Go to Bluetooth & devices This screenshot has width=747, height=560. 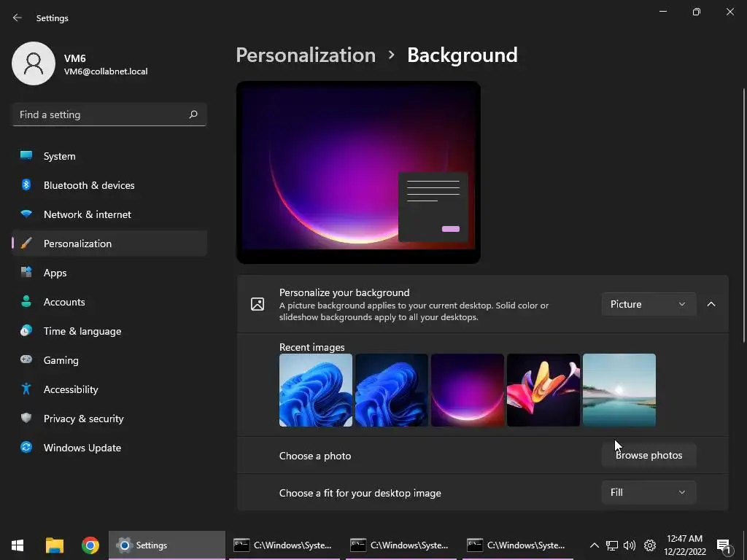coord(109,185)
